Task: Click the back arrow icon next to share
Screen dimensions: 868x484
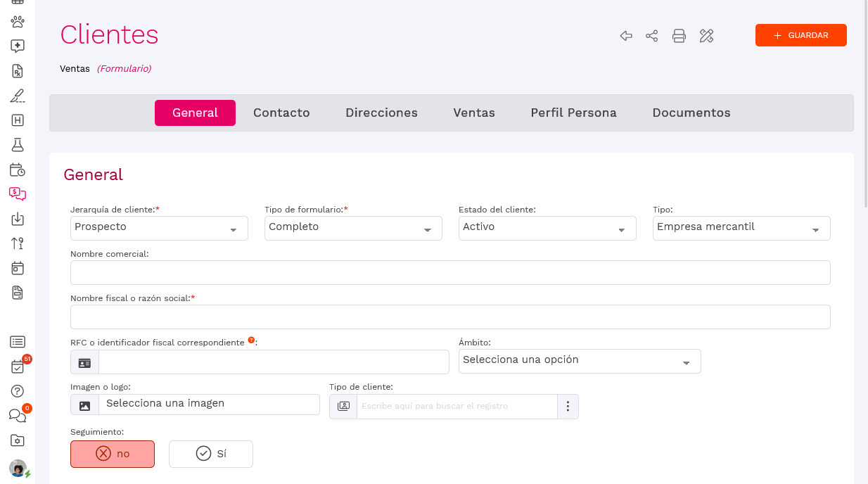Action: tap(625, 35)
